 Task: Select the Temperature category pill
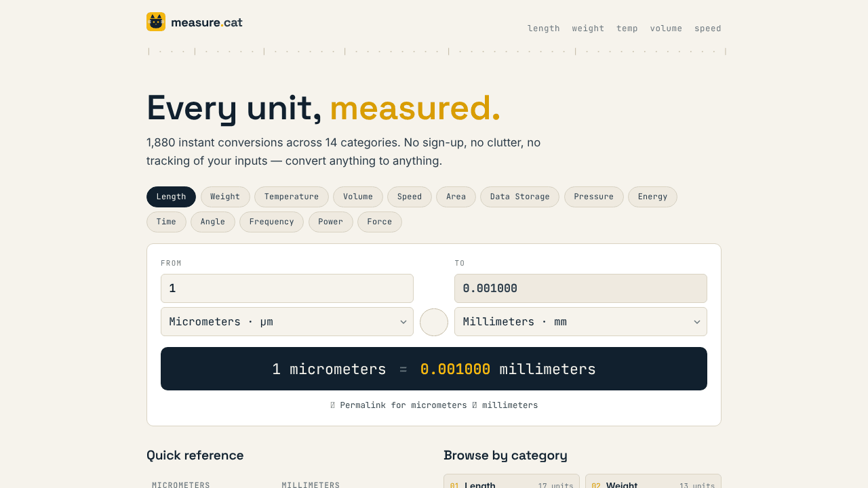292,197
